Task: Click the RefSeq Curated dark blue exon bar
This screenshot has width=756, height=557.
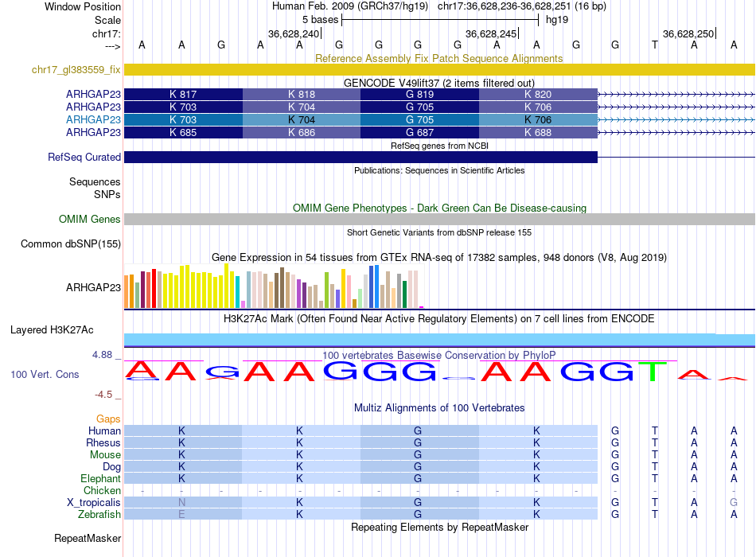Action: coord(360,158)
